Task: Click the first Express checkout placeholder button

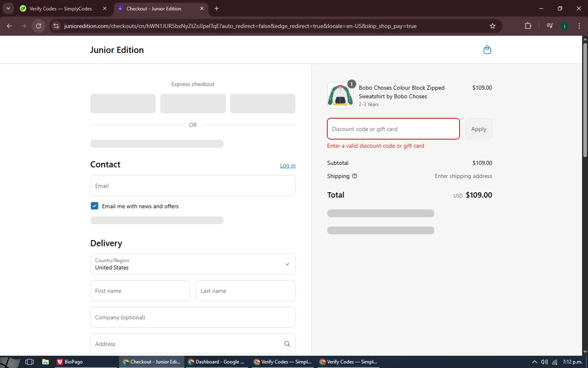Action: point(123,104)
